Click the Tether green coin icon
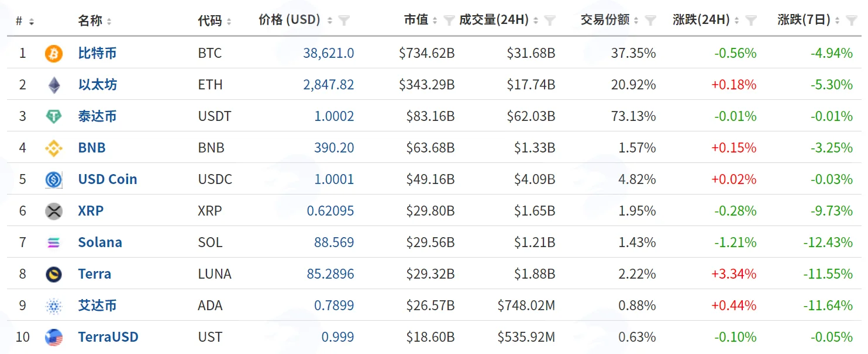 pyautogui.click(x=54, y=117)
